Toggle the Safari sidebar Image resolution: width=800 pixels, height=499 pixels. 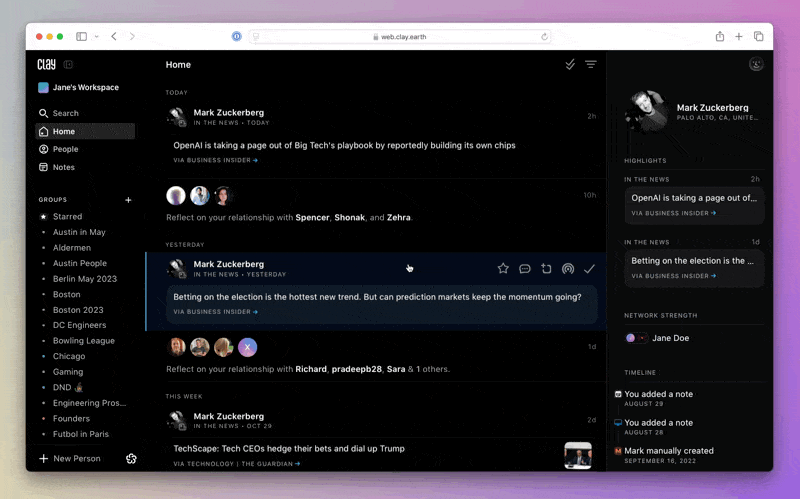click(x=82, y=36)
